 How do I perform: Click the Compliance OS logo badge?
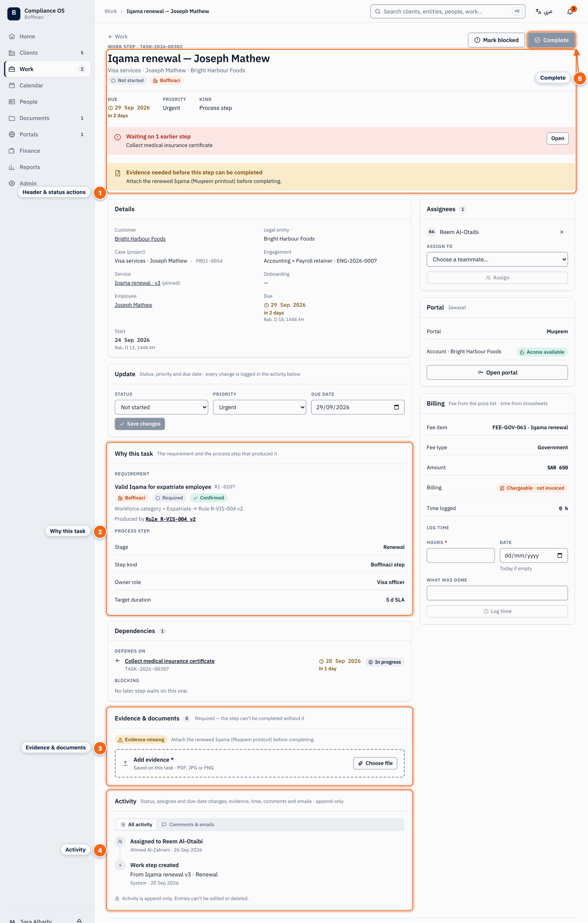[14, 13]
